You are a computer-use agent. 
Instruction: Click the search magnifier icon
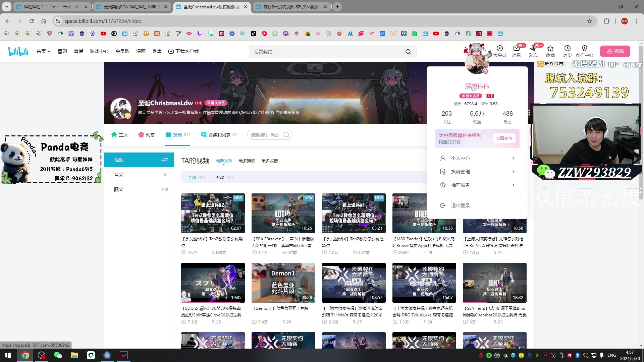coord(408,51)
